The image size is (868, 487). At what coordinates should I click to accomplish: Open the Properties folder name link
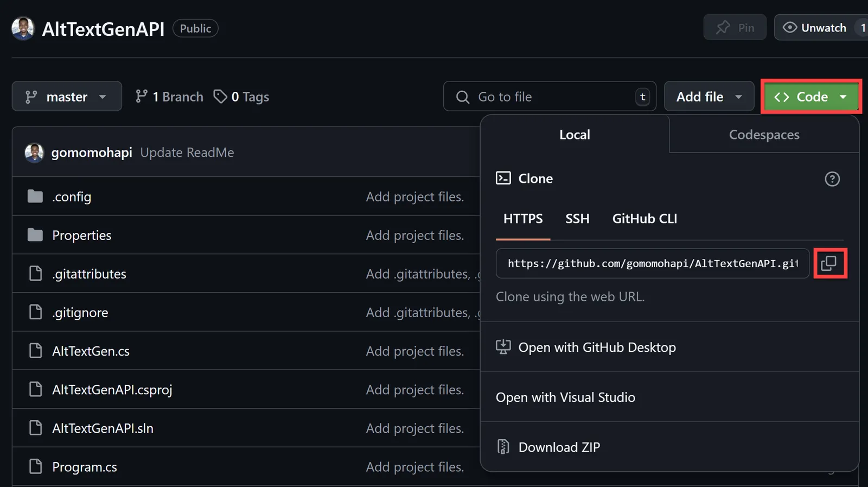coord(82,235)
